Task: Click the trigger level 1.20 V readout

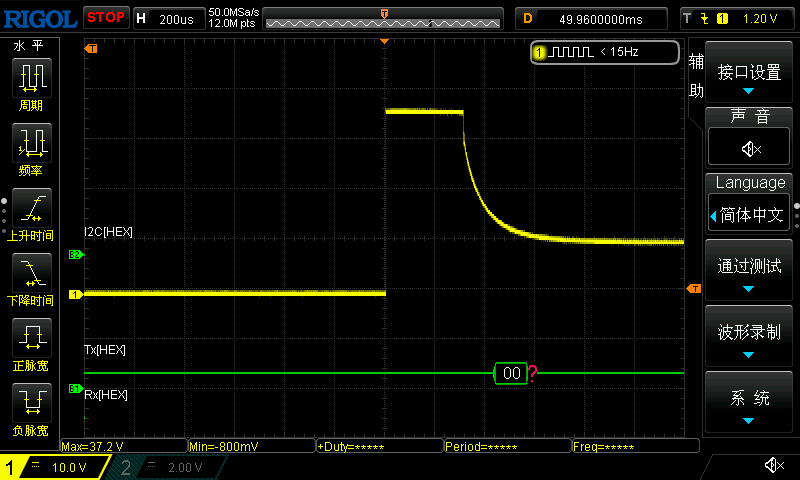Action: click(x=760, y=19)
